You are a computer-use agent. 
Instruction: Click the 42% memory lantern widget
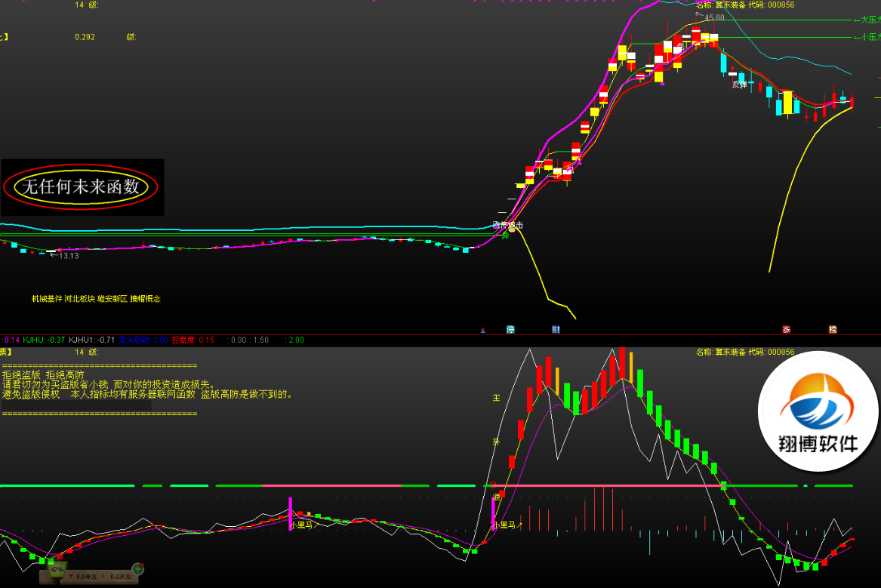(x=57, y=569)
